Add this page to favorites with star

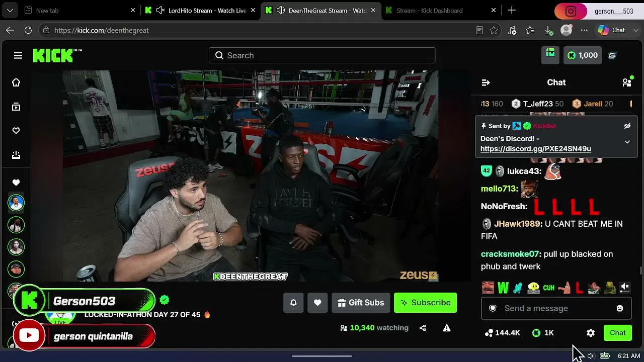494,30
